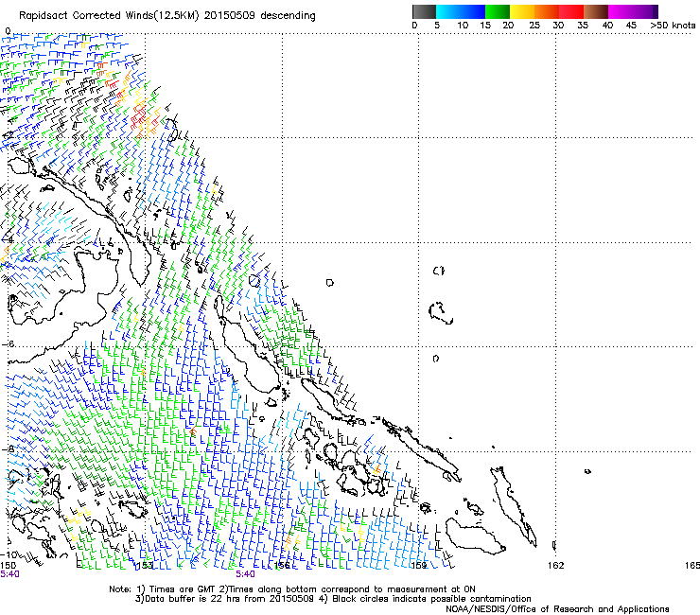Viewport: 700px width, 615px height.
Task: Click the purple 5:40 time near longitude 156
Action: (245, 574)
